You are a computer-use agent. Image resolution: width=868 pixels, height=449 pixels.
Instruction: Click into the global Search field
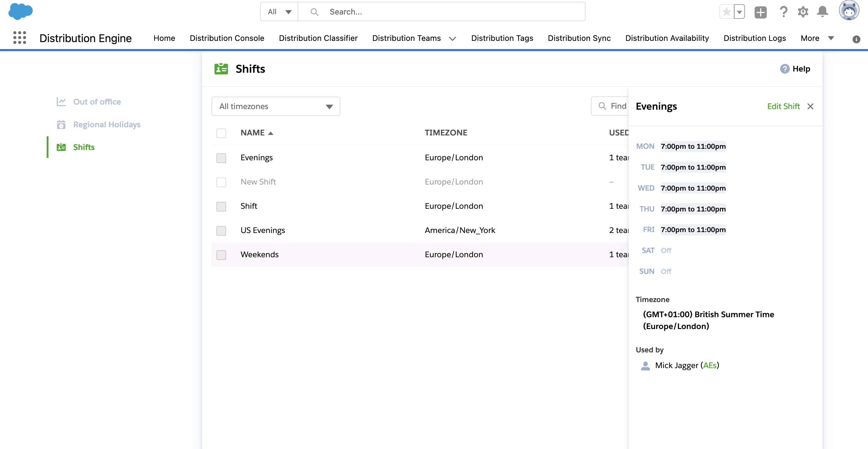pos(441,12)
